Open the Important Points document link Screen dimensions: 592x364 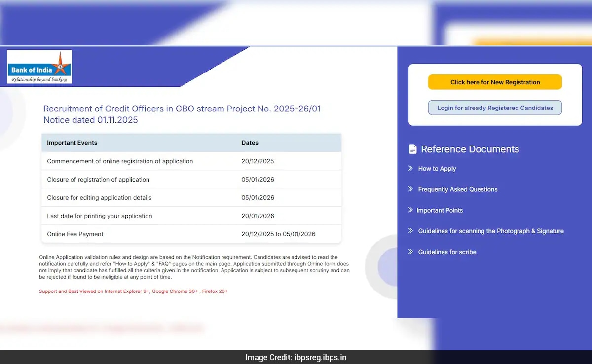(x=440, y=210)
